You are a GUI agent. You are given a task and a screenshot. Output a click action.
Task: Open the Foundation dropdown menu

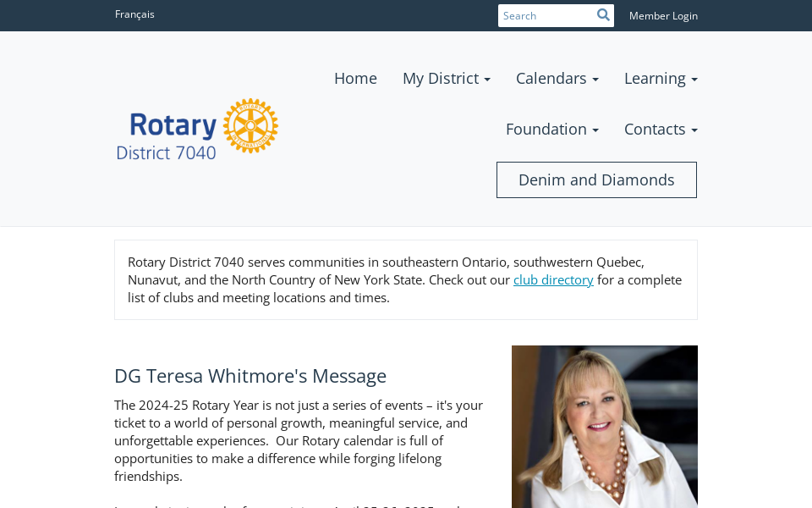[x=551, y=129]
